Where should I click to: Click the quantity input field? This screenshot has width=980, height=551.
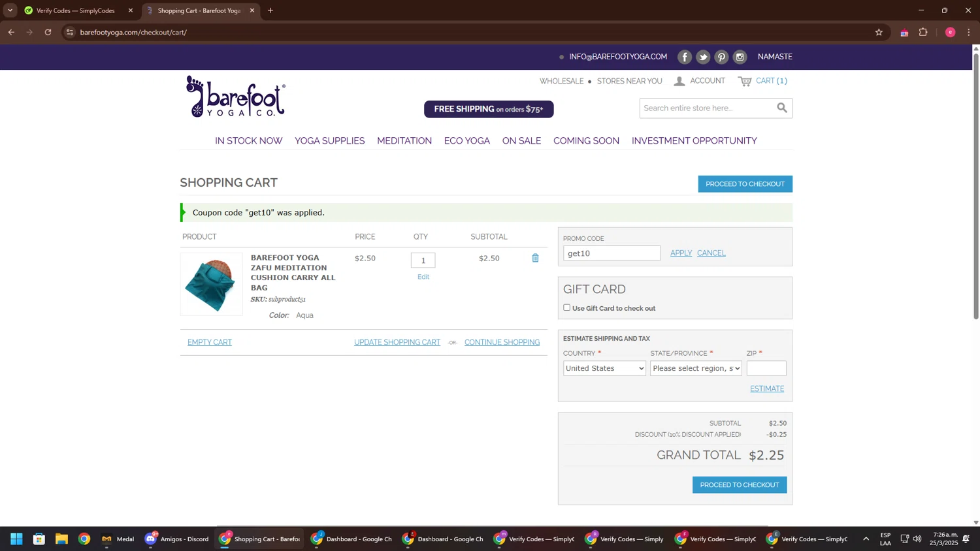pyautogui.click(x=423, y=260)
